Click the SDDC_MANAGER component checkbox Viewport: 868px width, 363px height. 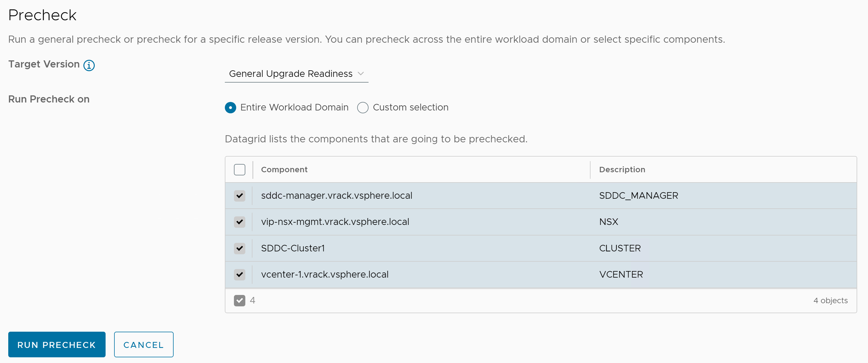tap(239, 195)
